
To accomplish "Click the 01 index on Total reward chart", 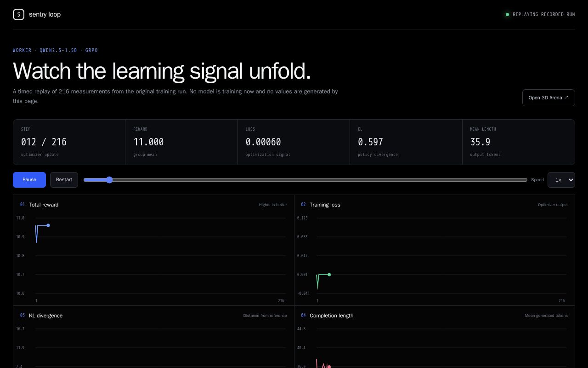I will 23,205.
